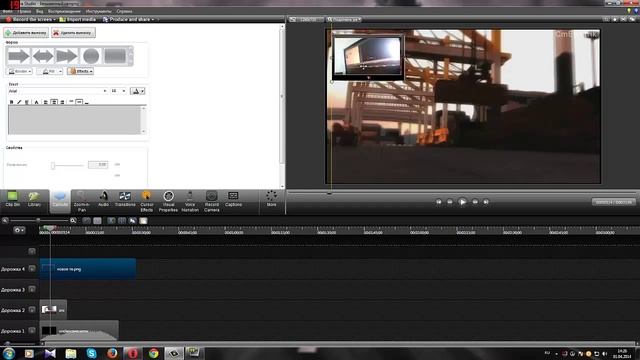Open Skype from the taskbar
The width and height of the screenshot is (640, 360).
tap(91, 353)
